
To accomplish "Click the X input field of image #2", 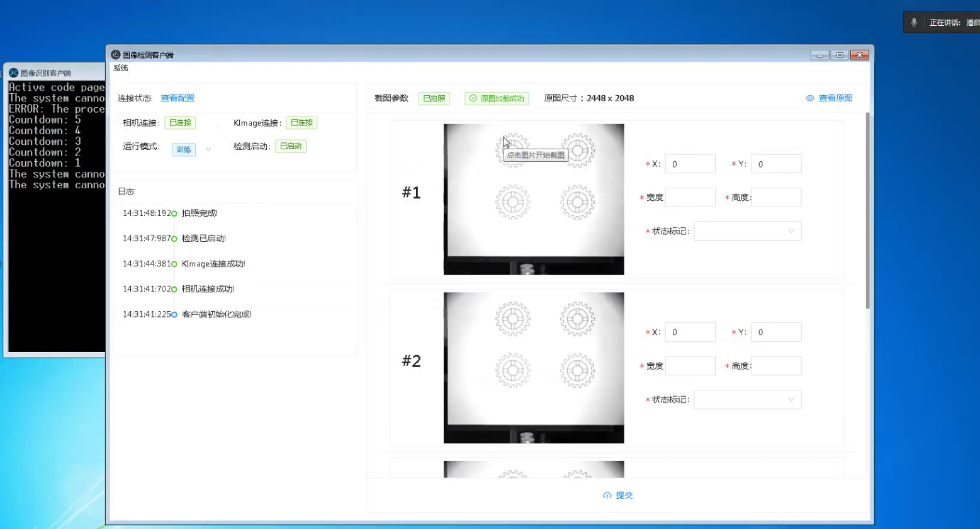I will click(x=690, y=332).
